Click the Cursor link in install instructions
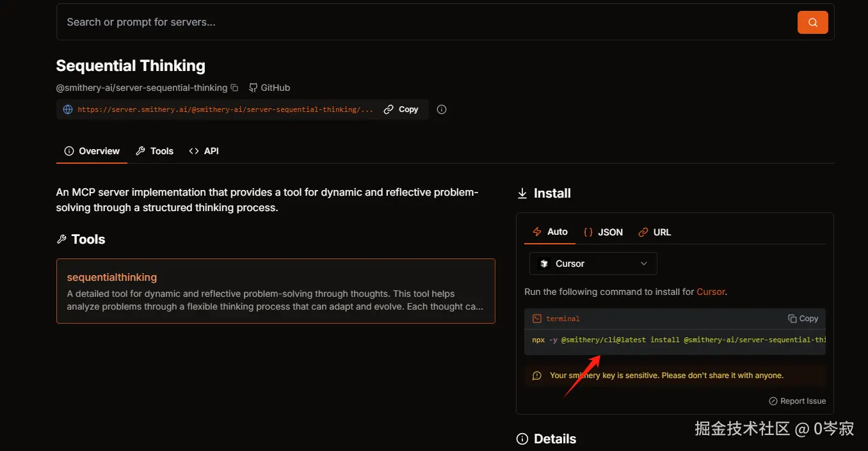Screen dimensions: 868x451 tap(711, 292)
